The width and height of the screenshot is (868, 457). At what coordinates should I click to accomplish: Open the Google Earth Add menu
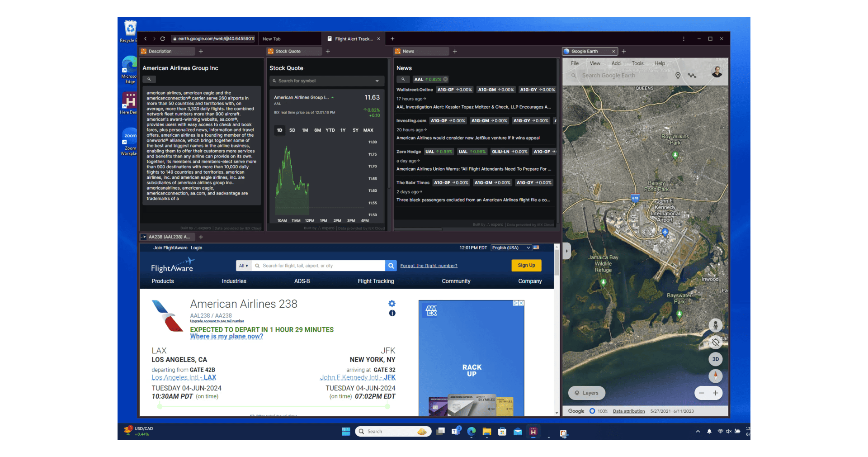616,63
